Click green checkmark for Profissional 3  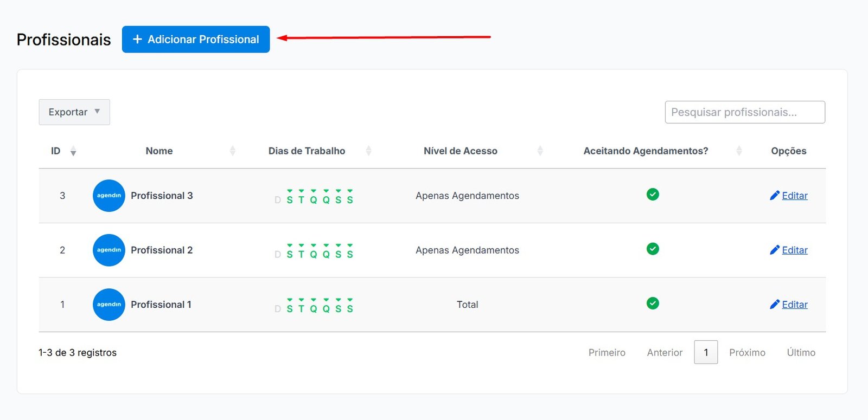tap(653, 195)
